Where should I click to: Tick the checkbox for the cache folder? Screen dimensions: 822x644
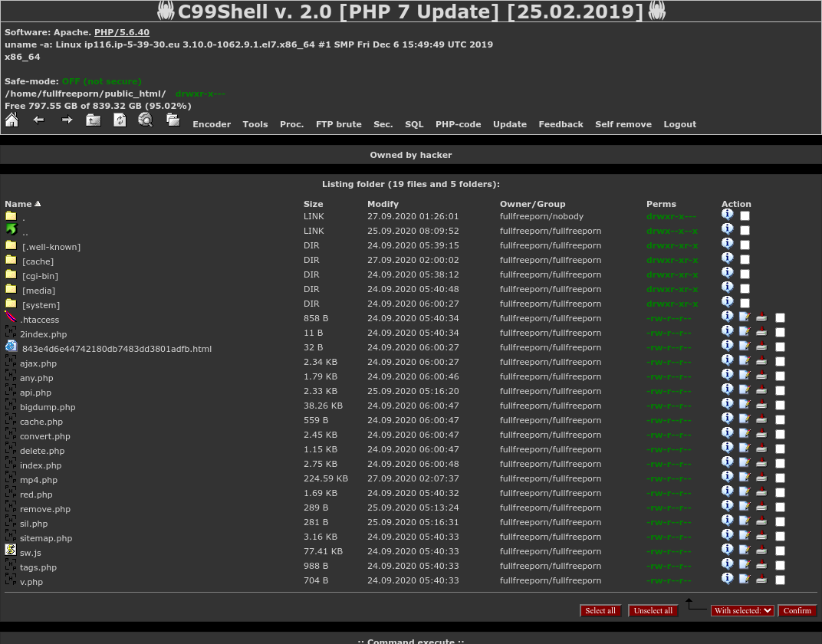[x=745, y=259]
